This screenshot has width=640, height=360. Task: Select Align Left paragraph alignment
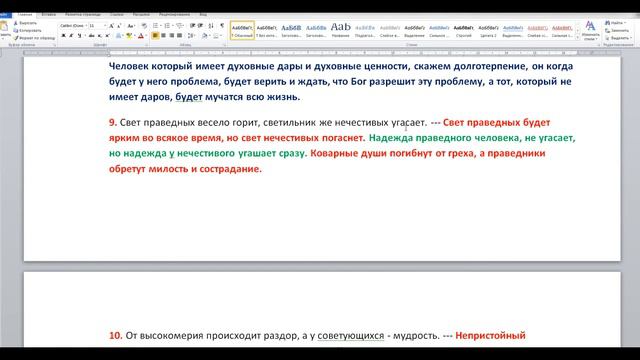point(155,36)
